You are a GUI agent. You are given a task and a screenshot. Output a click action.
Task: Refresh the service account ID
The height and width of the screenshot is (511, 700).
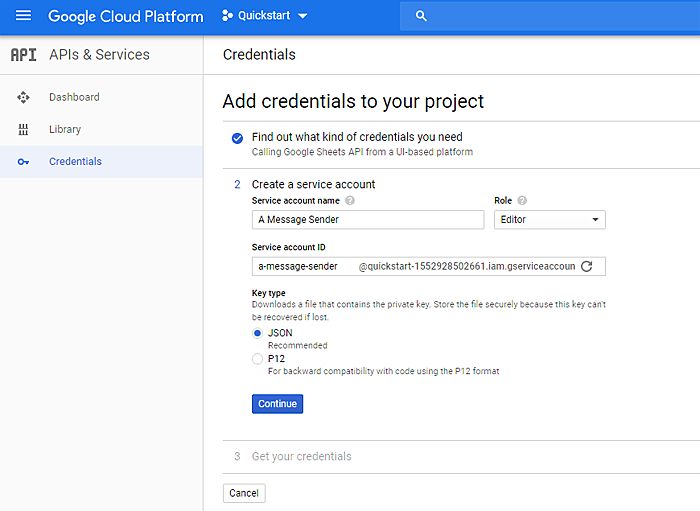tap(587, 266)
